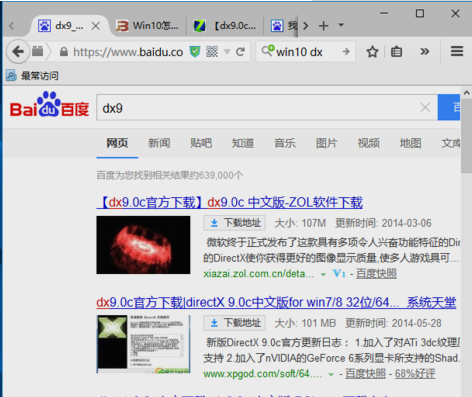Select the 贴吧 search category
Viewport: 472px width, 397px height.
[x=201, y=143]
